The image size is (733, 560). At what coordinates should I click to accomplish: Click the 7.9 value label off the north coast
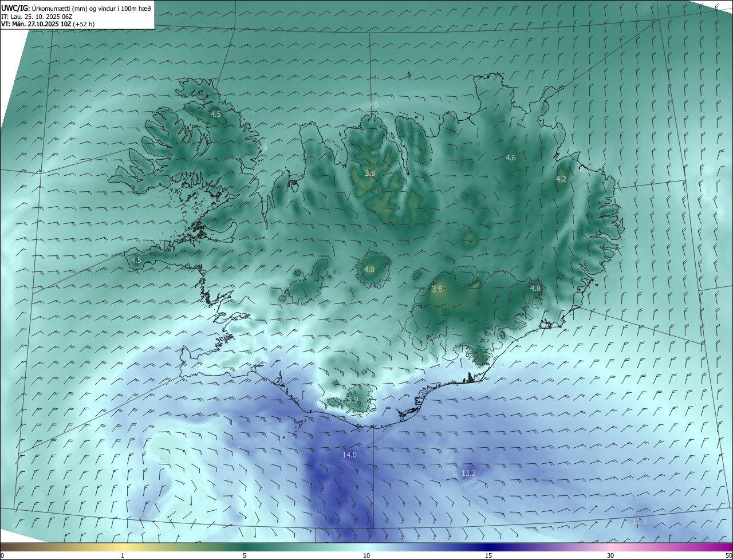point(373,105)
